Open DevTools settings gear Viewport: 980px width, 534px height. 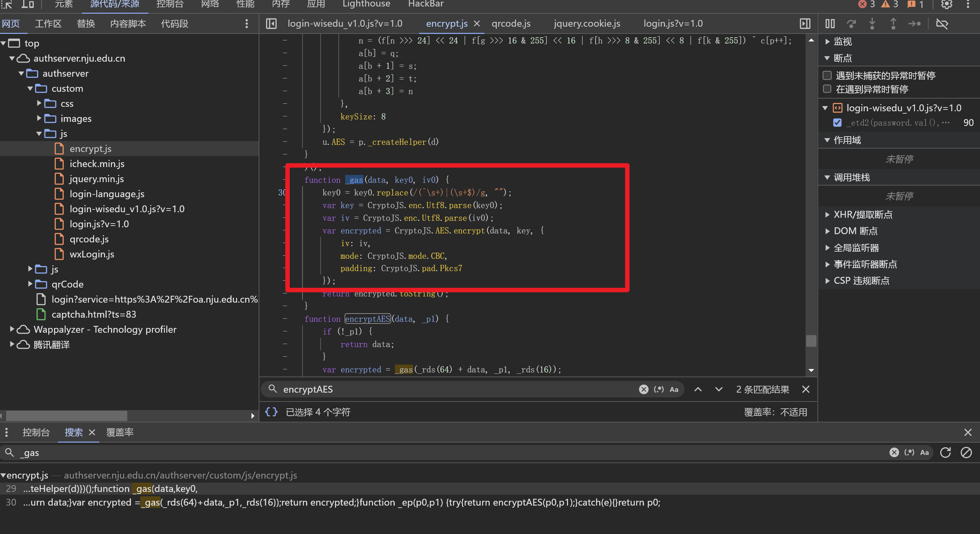point(947,4)
